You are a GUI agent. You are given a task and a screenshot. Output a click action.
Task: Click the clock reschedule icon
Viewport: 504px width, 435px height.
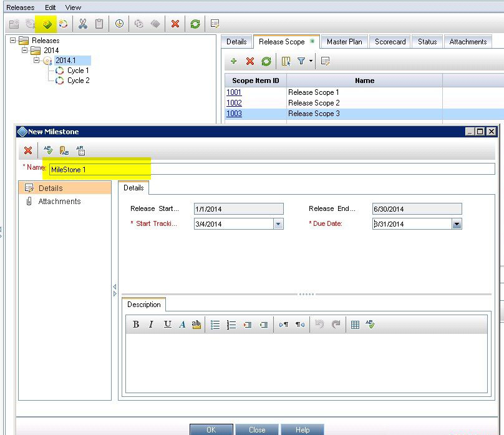point(119,24)
